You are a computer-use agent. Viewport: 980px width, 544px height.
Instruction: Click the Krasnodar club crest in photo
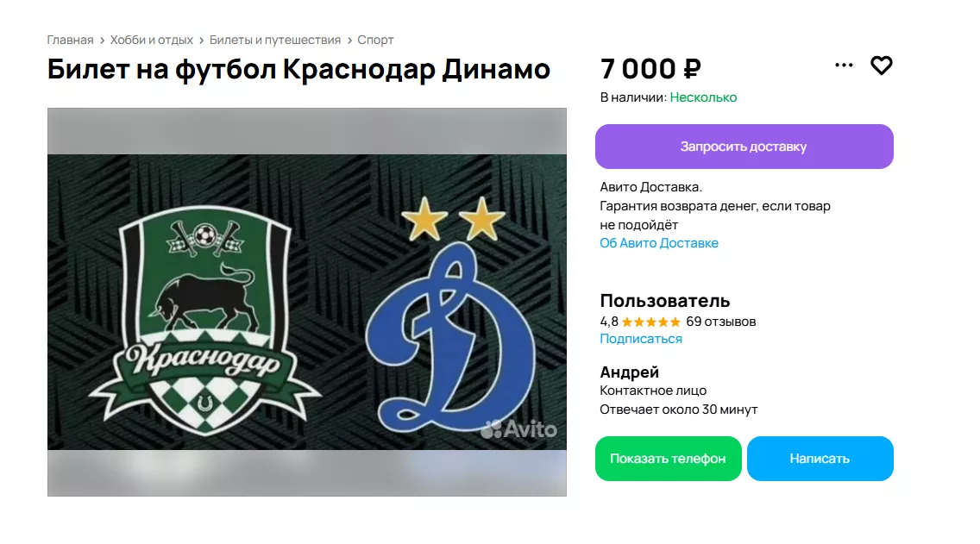click(x=204, y=320)
